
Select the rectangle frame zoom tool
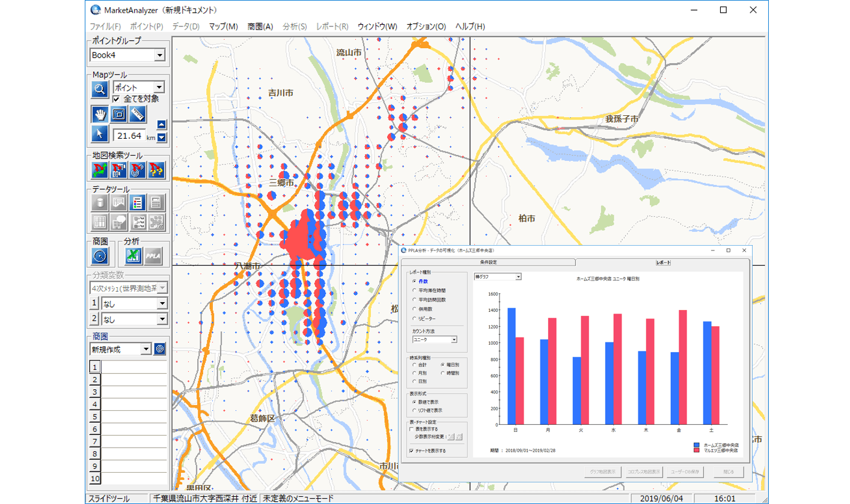[118, 114]
